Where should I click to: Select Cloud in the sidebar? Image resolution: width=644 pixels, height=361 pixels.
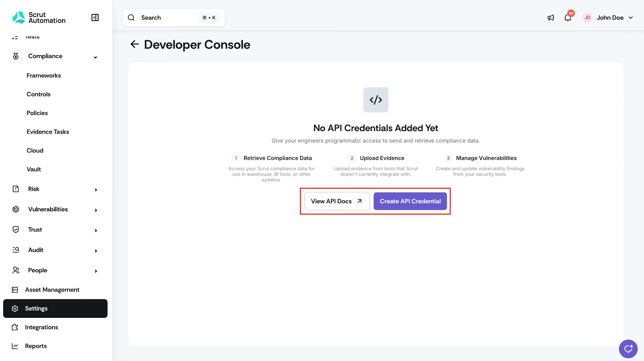[x=35, y=150]
